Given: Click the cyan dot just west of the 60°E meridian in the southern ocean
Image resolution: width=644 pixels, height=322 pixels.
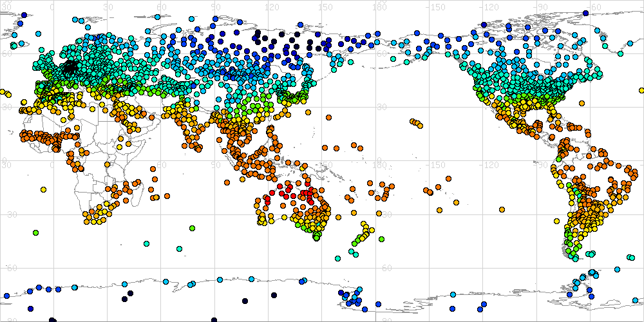Looking at the screenshot, I should pos(147,243).
